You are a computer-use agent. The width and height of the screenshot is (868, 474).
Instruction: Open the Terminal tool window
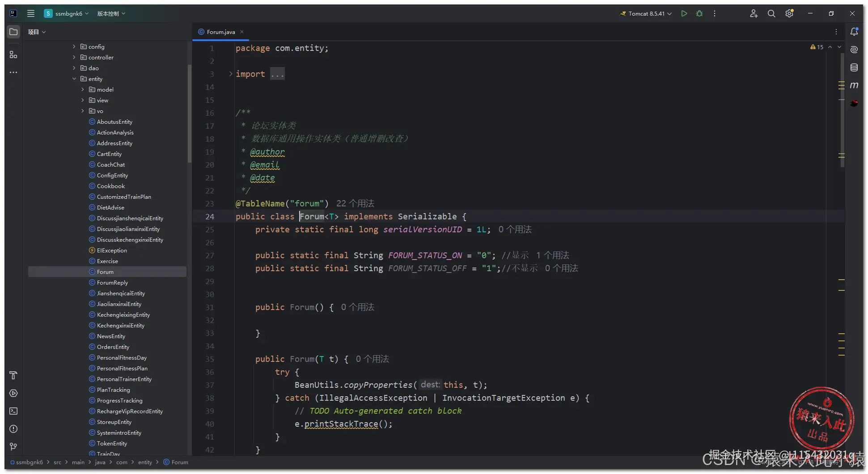pos(13,411)
